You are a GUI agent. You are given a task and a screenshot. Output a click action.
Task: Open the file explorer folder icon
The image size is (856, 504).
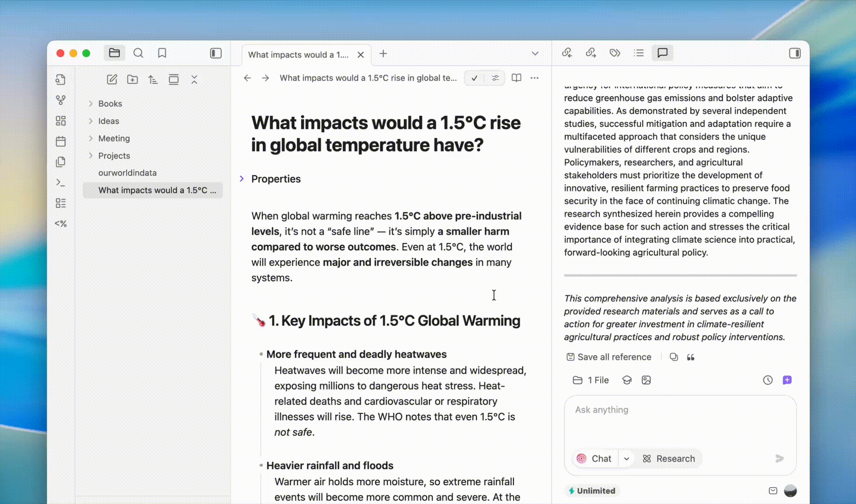(114, 53)
